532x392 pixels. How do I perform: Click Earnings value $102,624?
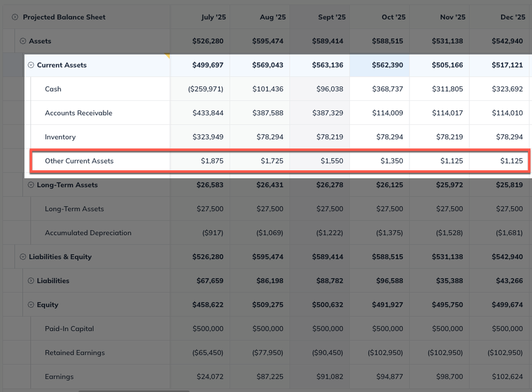pyautogui.click(x=507, y=376)
